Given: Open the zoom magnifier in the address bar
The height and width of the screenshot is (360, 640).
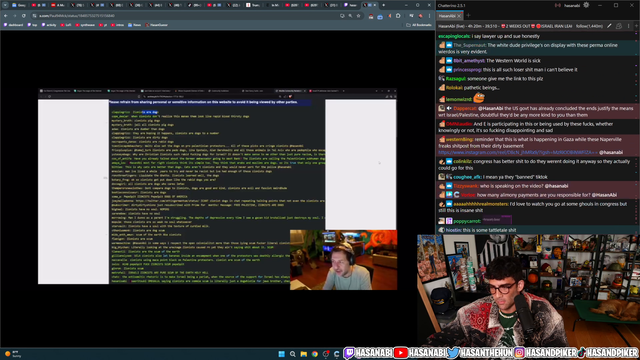Looking at the screenshot, I should [350, 16].
